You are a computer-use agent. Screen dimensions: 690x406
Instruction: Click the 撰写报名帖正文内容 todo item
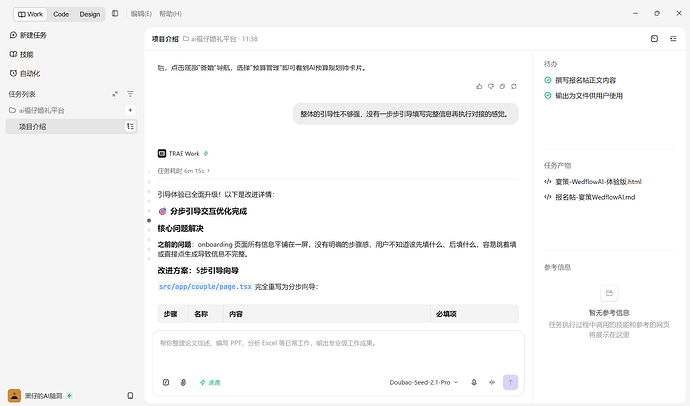tap(580, 80)
